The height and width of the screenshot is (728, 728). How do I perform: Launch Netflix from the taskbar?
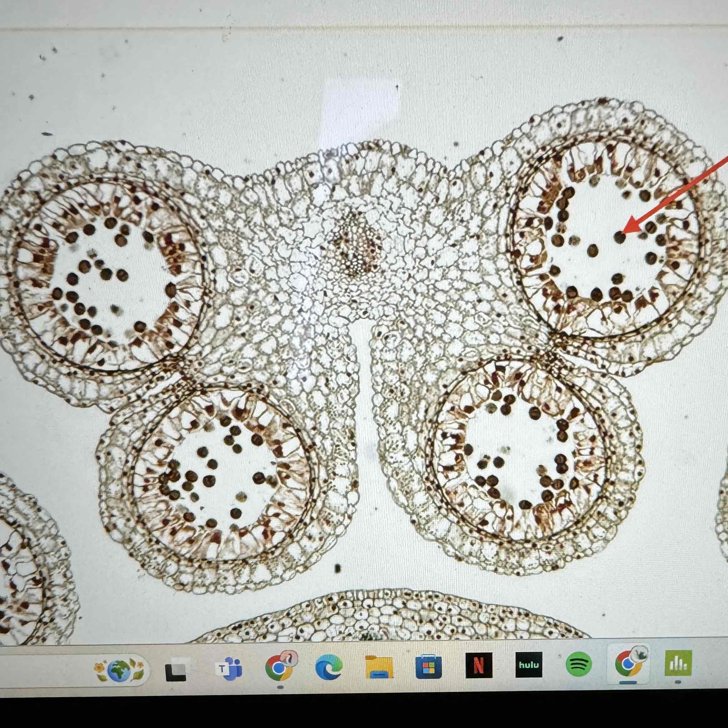tap(479, 665)
